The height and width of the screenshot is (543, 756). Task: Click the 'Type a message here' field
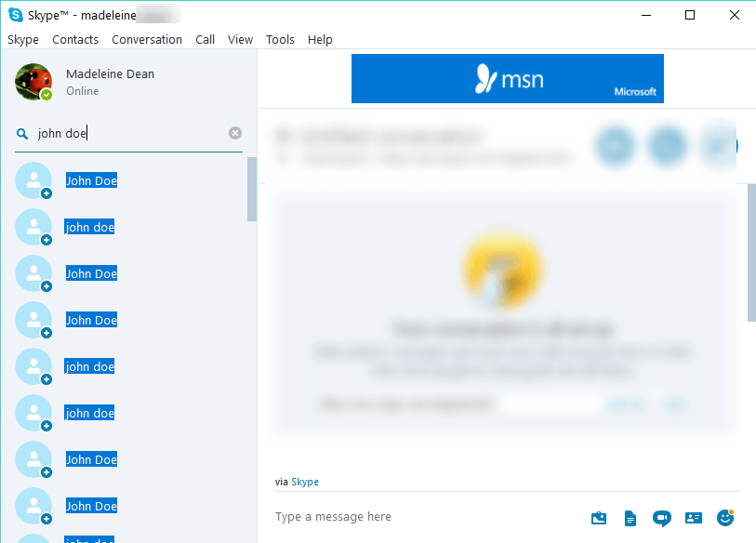point(333,516)
